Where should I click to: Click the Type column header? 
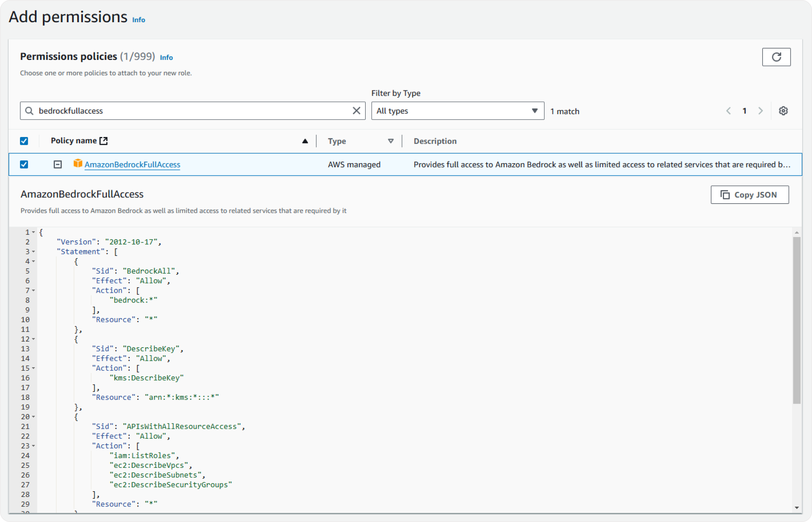coord(337,141)
